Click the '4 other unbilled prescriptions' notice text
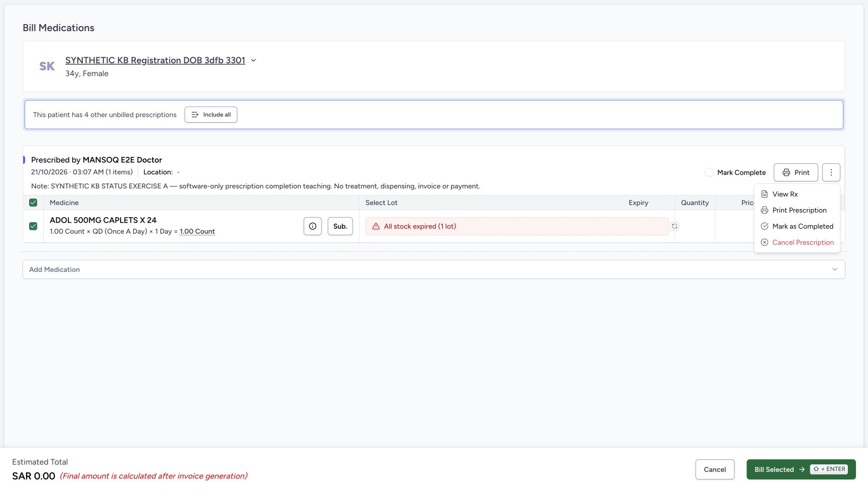Viewport: 868px width, 491px height. (105, 115)
